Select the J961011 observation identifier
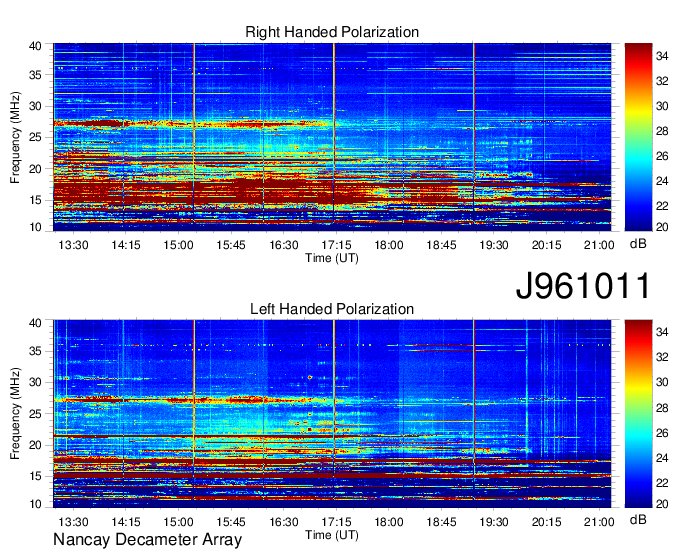The image size is (680, 552). 583,286
